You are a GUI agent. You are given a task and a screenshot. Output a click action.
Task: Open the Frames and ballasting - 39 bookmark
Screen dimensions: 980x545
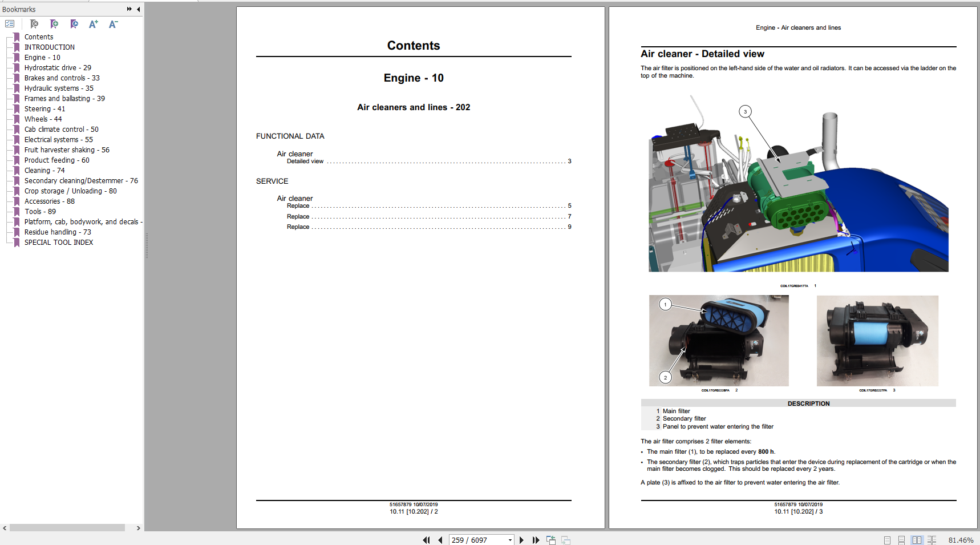pyautogui.click(x=64, y=99)
